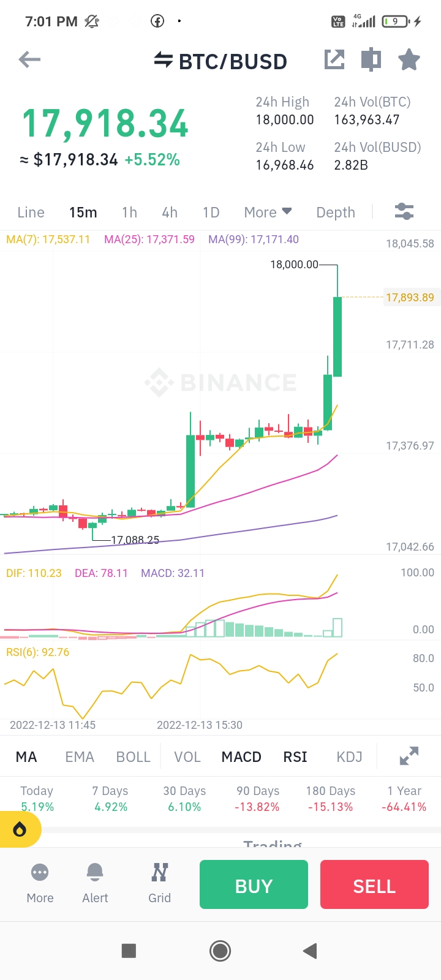The height and width of the screenshot is (980, 441).
Task: Toggle the favorite star for BTC/BUSD
Action: click(x=409, y=59)
